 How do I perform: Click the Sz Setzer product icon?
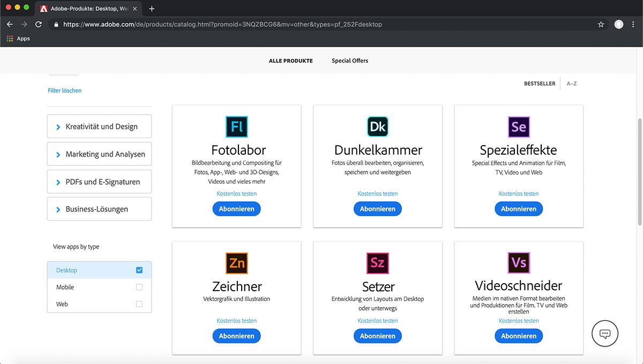pos(378,263)
